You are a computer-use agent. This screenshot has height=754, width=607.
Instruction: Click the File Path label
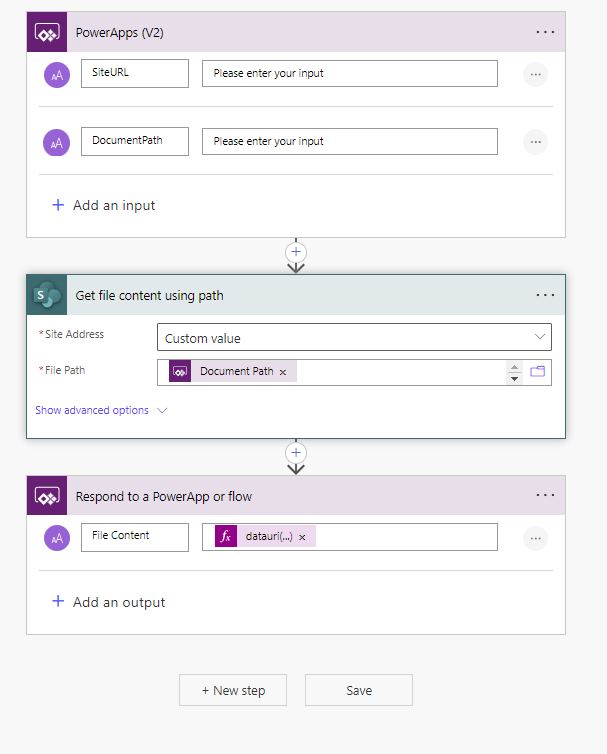tap(65, 370)
